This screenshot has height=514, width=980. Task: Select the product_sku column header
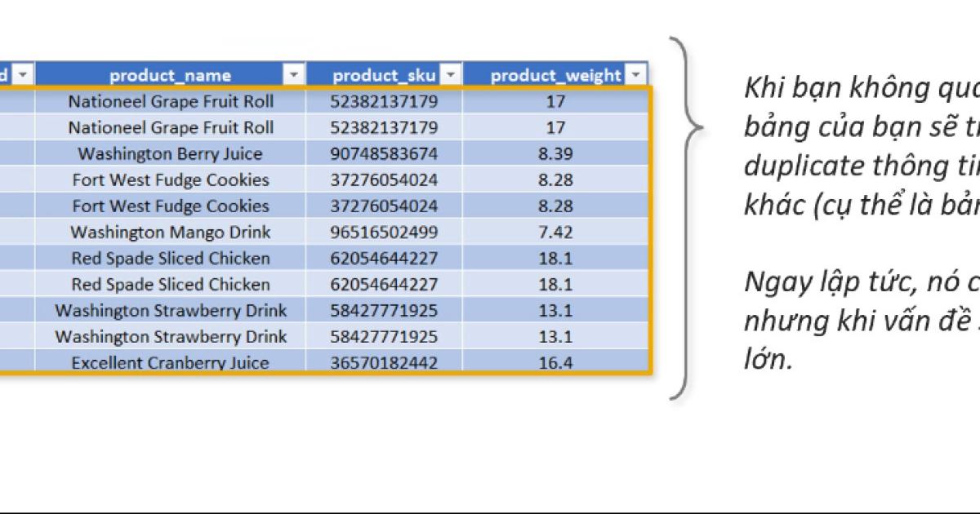pos(384,75)
